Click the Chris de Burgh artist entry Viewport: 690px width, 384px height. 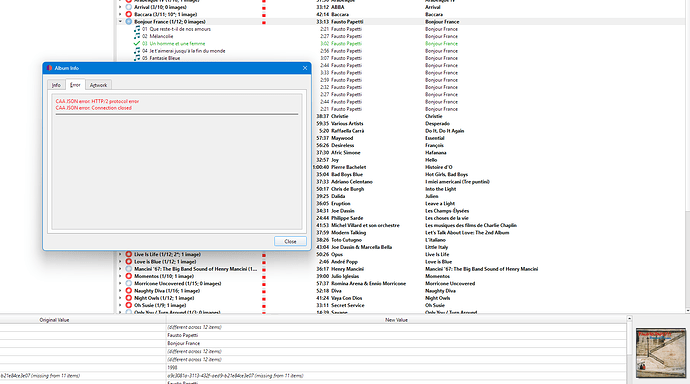[x=347, y=189]
